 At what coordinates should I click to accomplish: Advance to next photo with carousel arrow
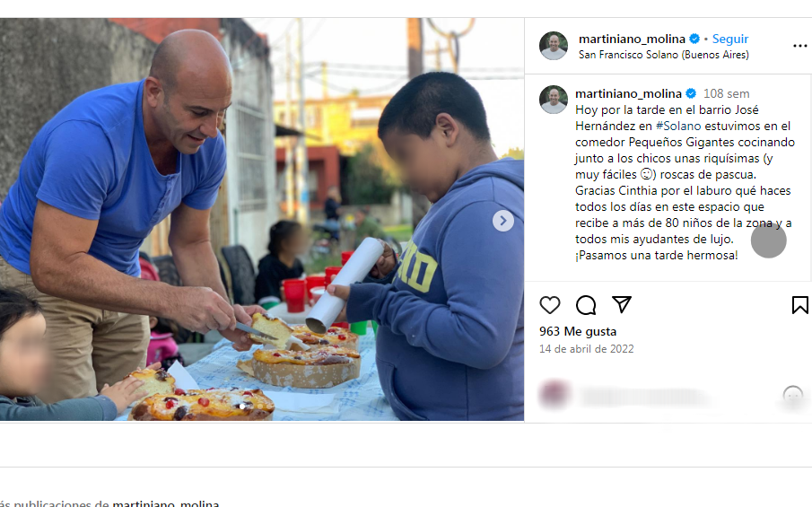coord(502,221)
